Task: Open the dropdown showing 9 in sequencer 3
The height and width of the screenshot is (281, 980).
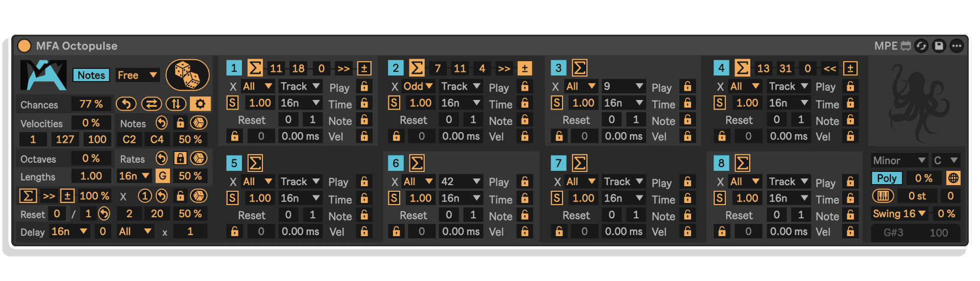Action: tap(623, 86)
